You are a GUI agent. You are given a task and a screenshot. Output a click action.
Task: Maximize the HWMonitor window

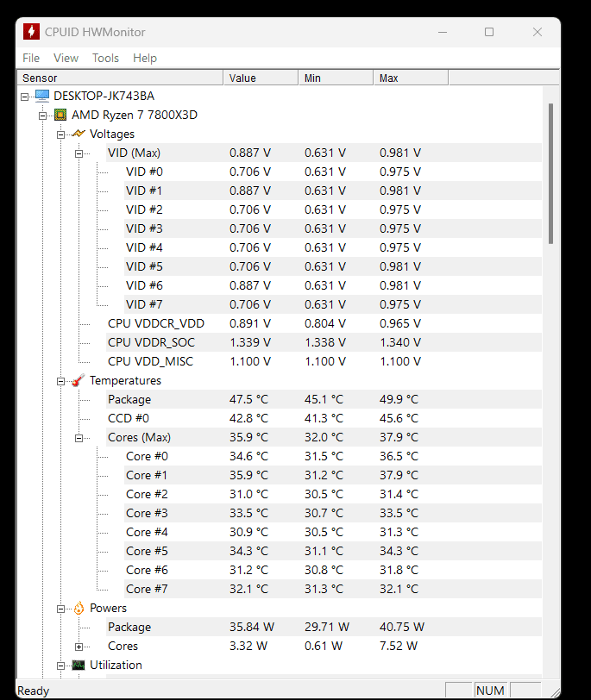tap(489, 32)
